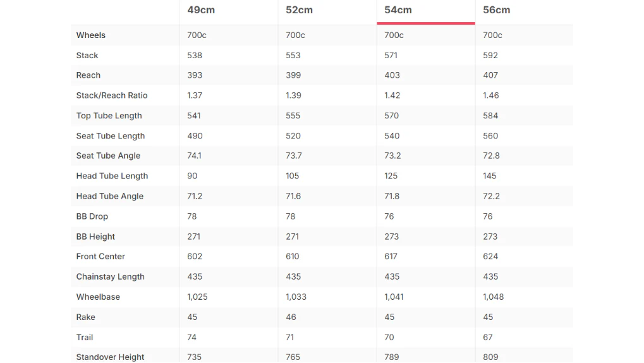
Task: Select the 56cm size column header
Action: (x=496, y=10)
